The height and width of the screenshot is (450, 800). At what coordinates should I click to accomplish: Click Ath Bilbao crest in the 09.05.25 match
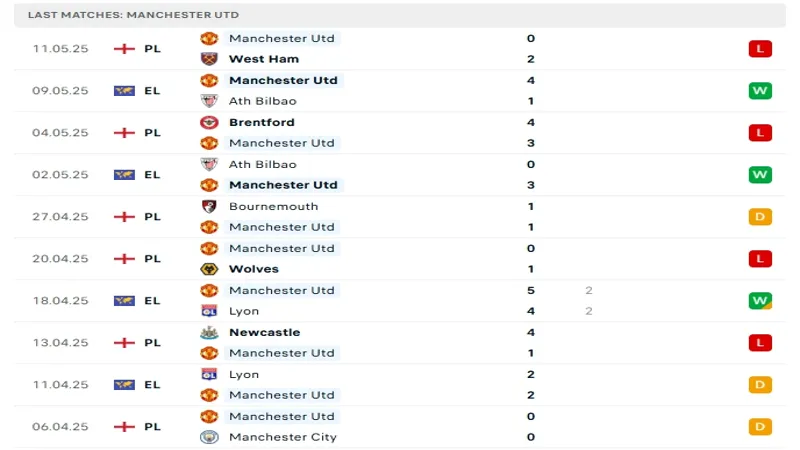pyautogui.click(x=209, y=101)
